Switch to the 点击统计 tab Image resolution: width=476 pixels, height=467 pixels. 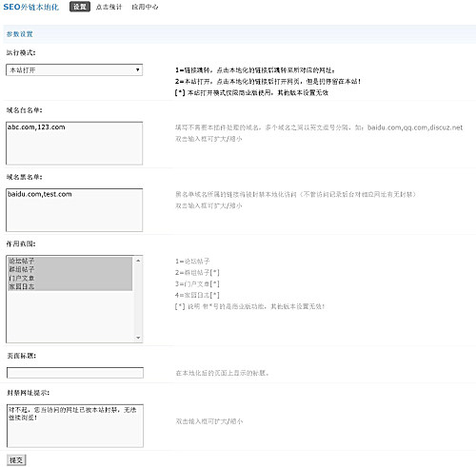(x=109, y=7)
